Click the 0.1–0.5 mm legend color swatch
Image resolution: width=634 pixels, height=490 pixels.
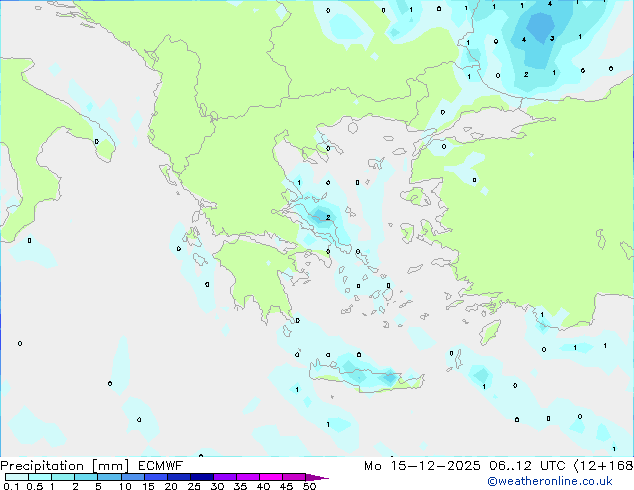pyautogui.click(x=17, y=477)
